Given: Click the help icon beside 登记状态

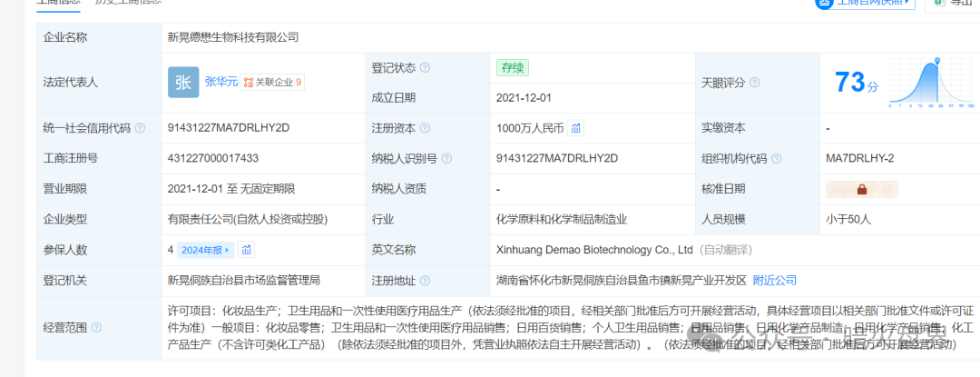Looking at the screenshot, I should click(425, 67).
